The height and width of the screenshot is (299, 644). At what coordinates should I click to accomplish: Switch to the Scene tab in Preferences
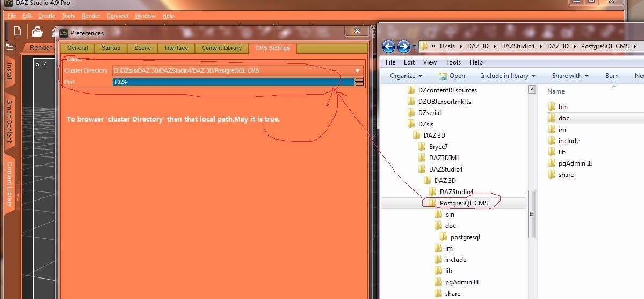[142, 48]
